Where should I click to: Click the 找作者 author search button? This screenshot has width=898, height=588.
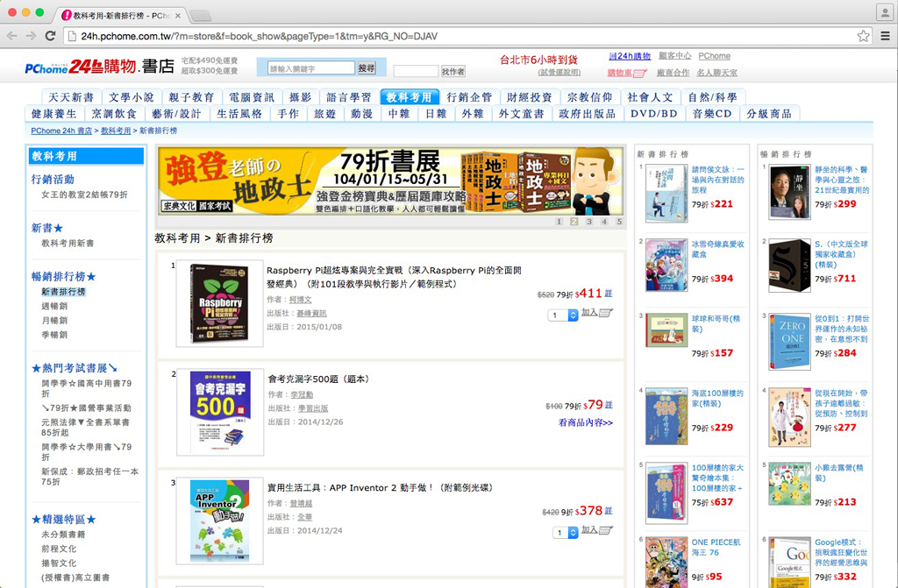click(x=453, y=72)
